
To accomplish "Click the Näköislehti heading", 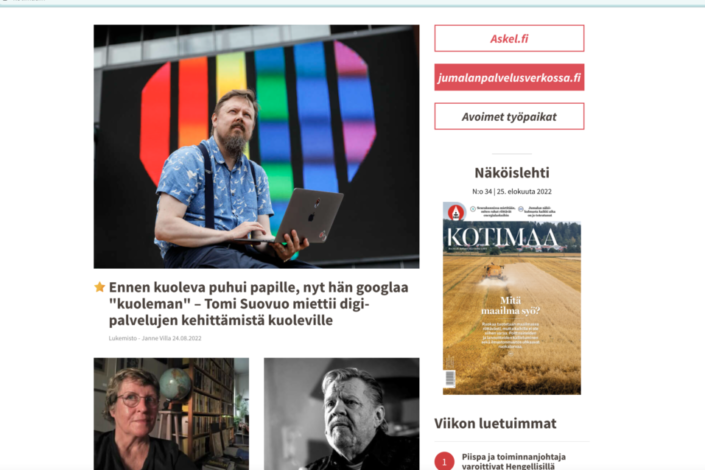I will coord(512,173).
